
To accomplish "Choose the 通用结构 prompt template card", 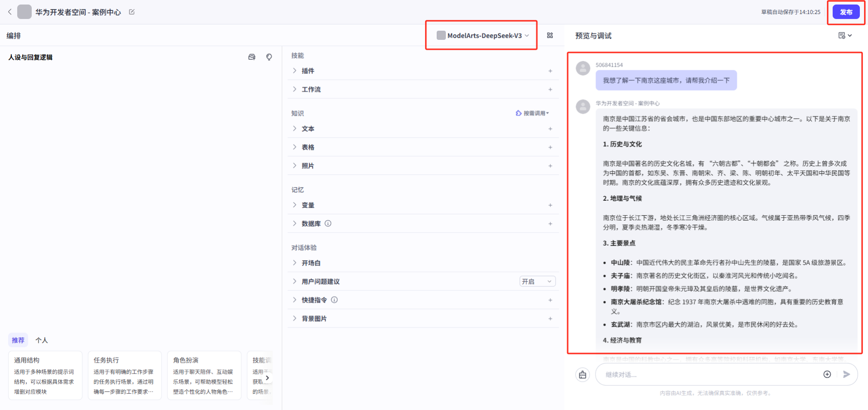I will [45, 375].
